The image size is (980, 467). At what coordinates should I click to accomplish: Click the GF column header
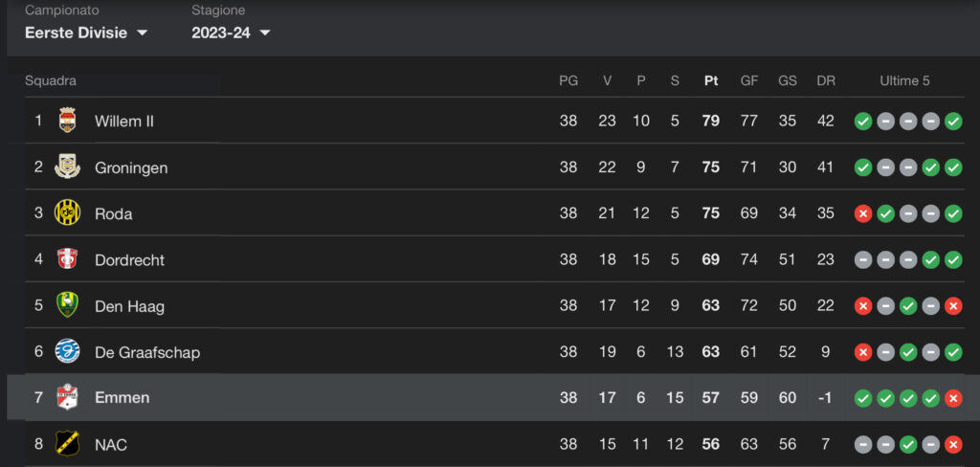pos(749,81)
